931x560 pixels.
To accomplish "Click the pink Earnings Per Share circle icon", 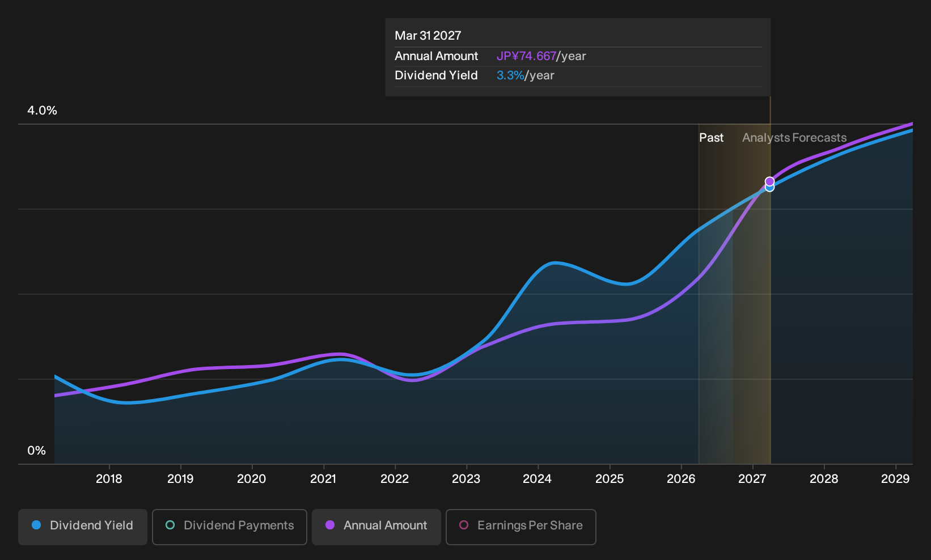I will tap(464, 525).
